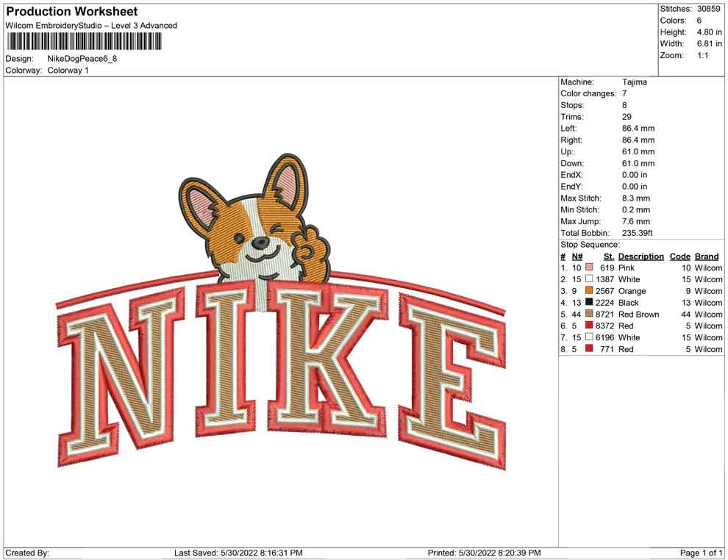728x560 pixels.
Task: Click the 'Description' column header
Action: point(641,256)
